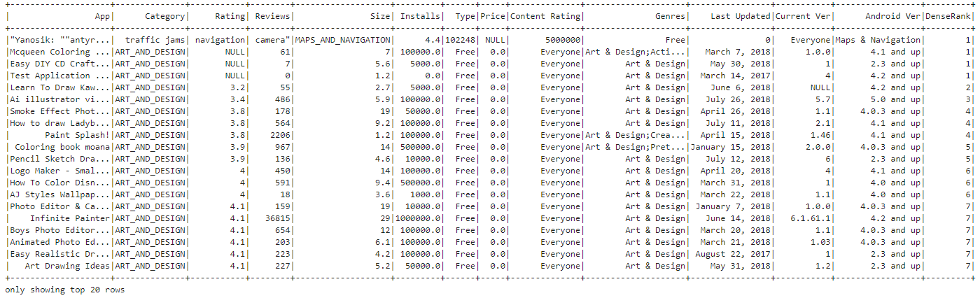Click the 967 reviews value

coord(283,147)
